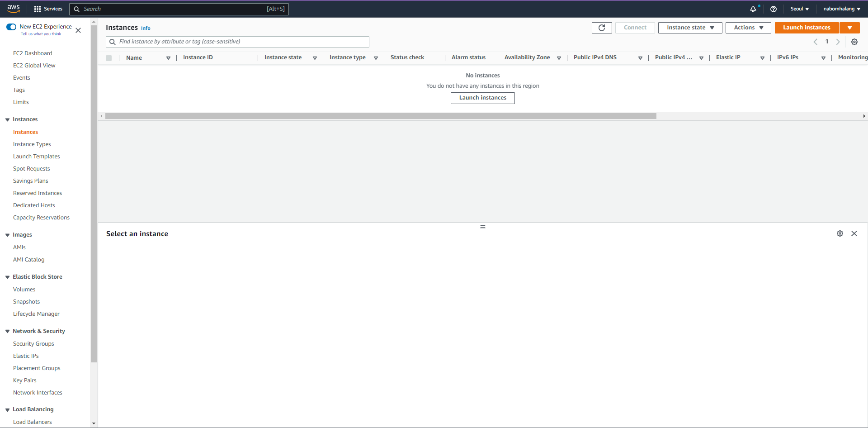
Task: Toggle the New EC2 Experience switch
Action: (11, 27)
